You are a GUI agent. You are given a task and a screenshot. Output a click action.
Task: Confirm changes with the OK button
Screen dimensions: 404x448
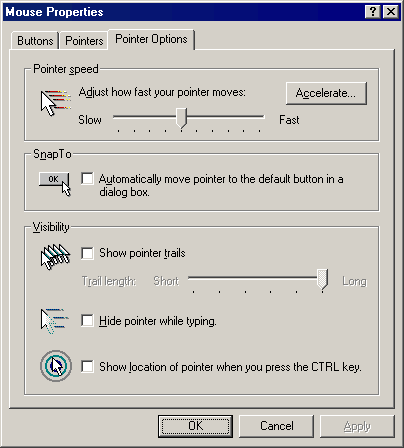(x=195, y=426)
